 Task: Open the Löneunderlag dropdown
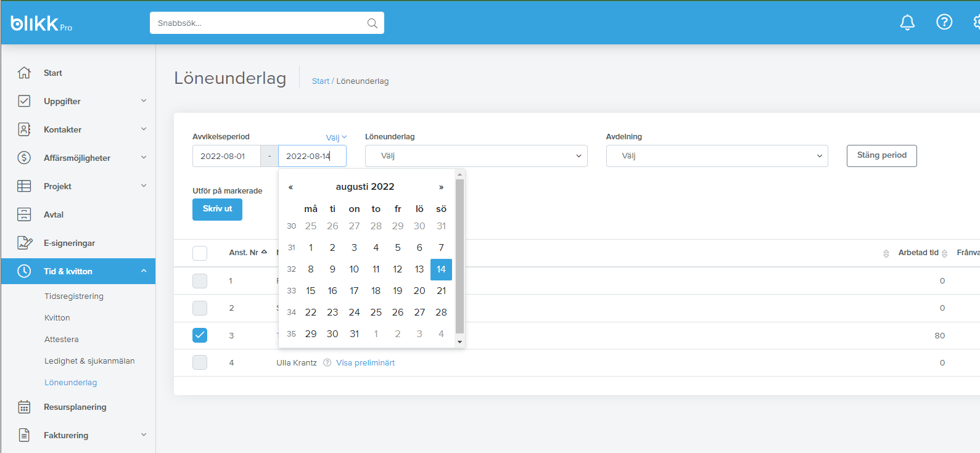tap(476, 156)
